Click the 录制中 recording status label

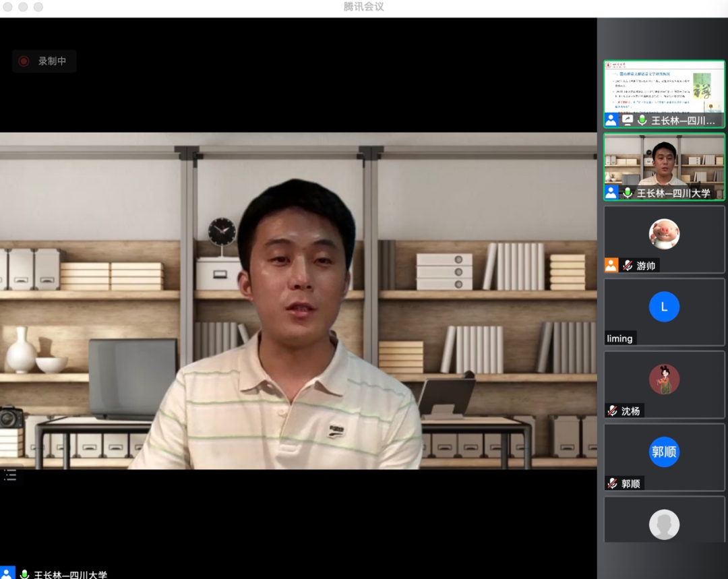52,61
